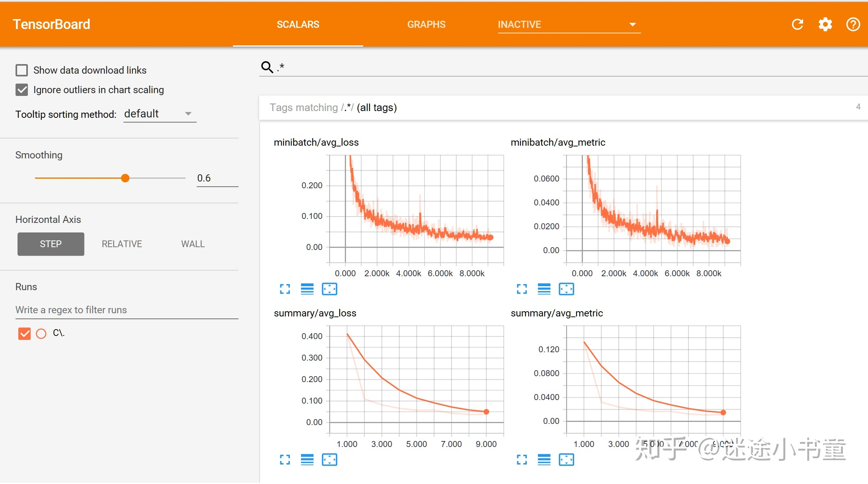The width and height of the screenshot is (868, 484).
Task: Switch to the SCALARS tab
Action: click(297, 24)
